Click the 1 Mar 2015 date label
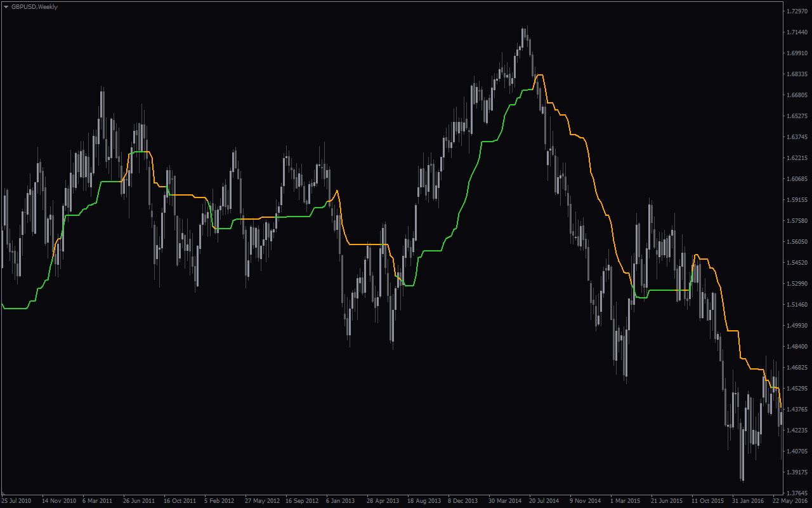 click(x=625, y=501)
